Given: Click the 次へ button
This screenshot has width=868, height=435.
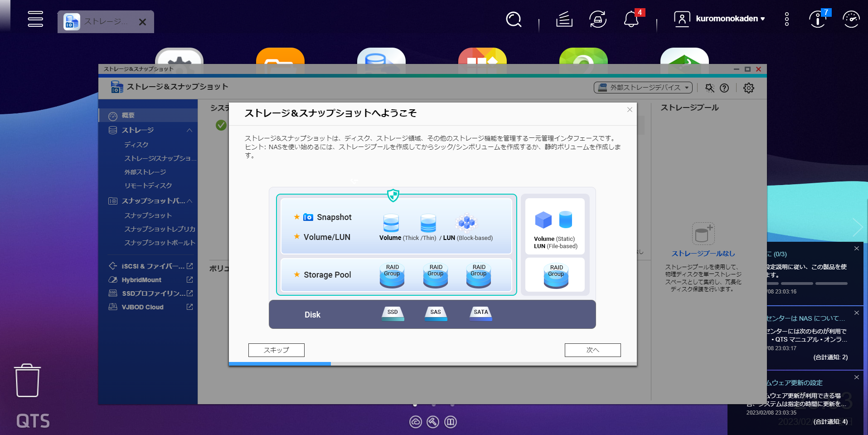Looking at the screenshot, I should [x=593, y=350].
